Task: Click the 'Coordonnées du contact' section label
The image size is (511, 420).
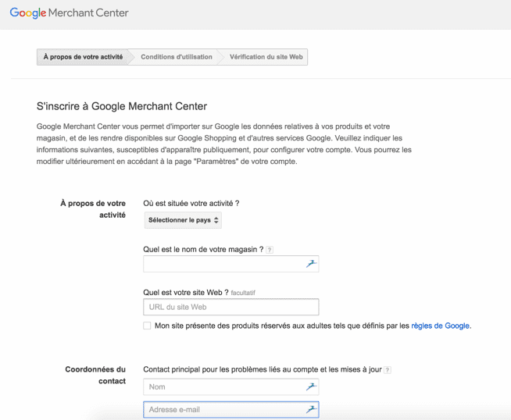Action: point(95,375)
